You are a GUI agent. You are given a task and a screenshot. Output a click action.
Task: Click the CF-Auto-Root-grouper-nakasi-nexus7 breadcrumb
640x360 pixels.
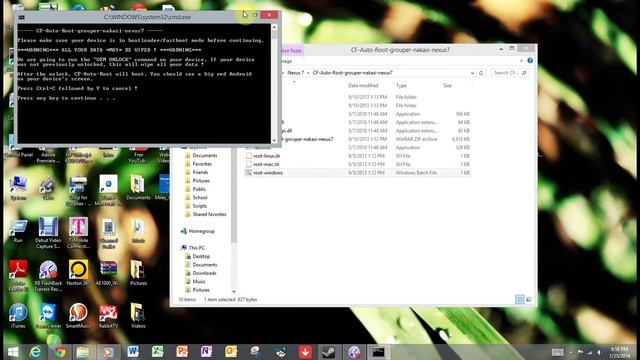353,73
